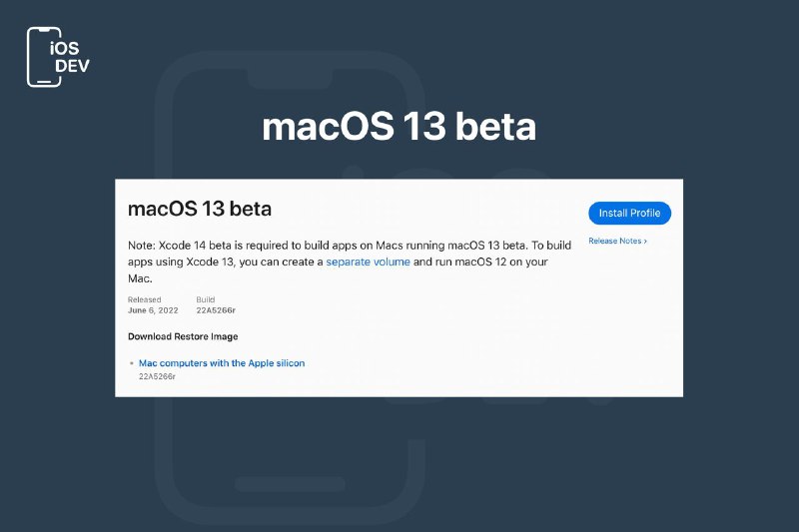The height and width of the screenshot is (532, 799).
Task: Click the large white macOS 13 beta headline
Action: tap(399, 126)
